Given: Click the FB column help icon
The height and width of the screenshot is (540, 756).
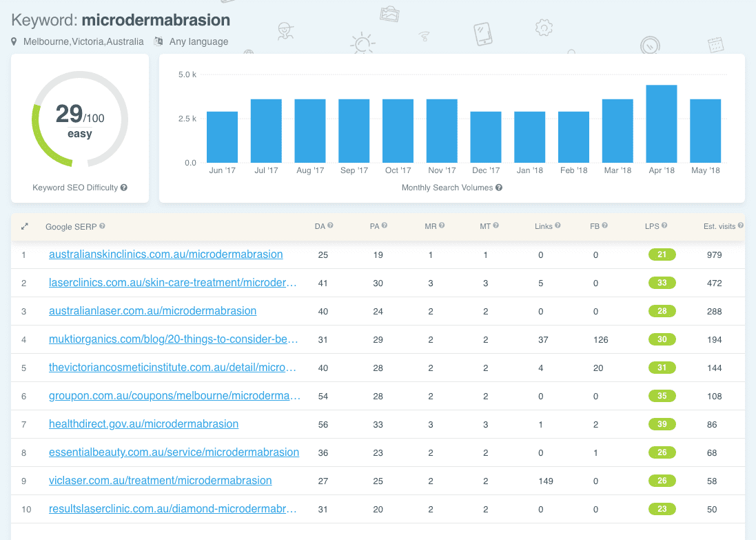Looking at the screenshot, I should click(x=604, y=226).
